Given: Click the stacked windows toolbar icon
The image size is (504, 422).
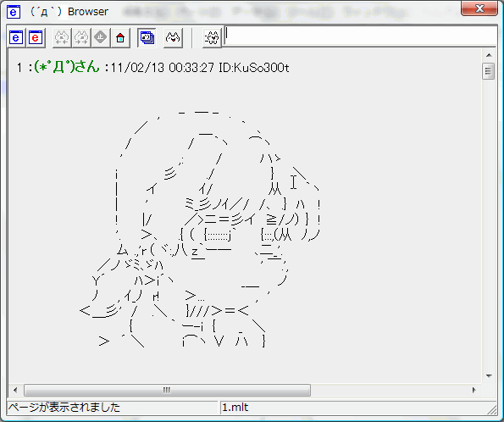Looking at the screenshot, I should (147, 38).
